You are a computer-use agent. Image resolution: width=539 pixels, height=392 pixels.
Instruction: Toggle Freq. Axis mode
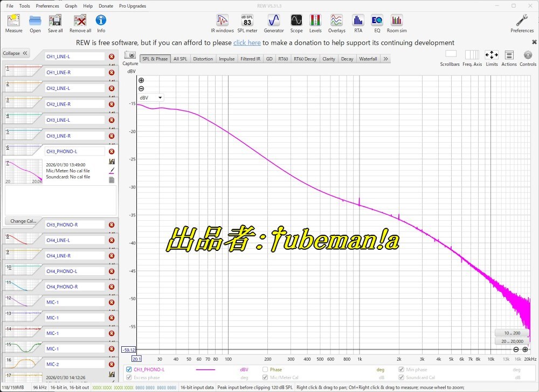point(472,58)
